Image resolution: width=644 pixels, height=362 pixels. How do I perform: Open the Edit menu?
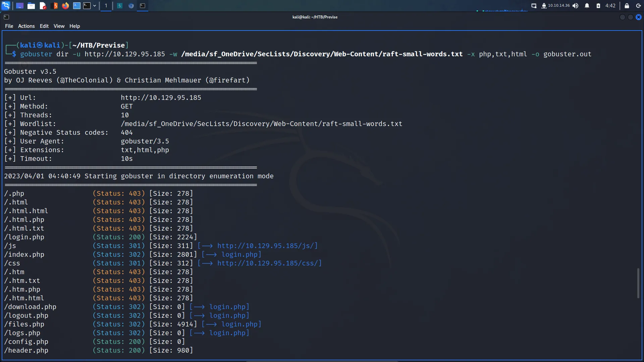tap(44, 26)
